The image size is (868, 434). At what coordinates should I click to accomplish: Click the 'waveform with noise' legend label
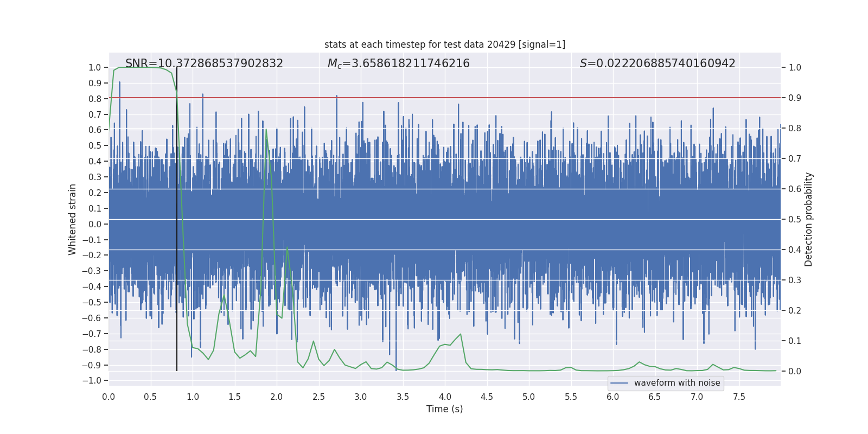pos(677,383)
